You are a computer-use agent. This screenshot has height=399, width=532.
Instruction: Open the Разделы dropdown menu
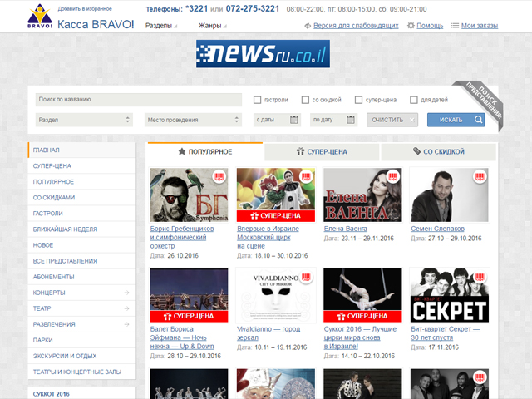click(x=161, y=26)
